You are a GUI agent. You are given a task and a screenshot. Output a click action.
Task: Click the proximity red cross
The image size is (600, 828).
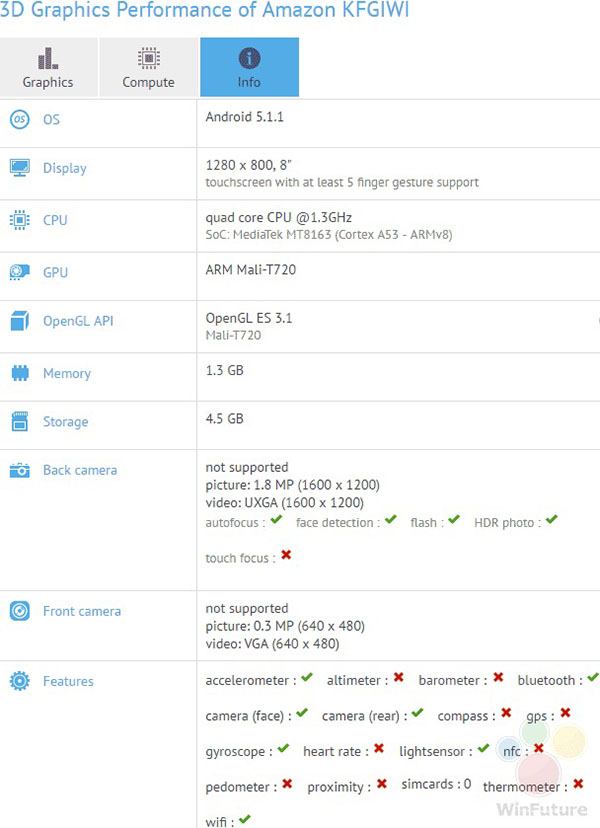pos(382,784)
